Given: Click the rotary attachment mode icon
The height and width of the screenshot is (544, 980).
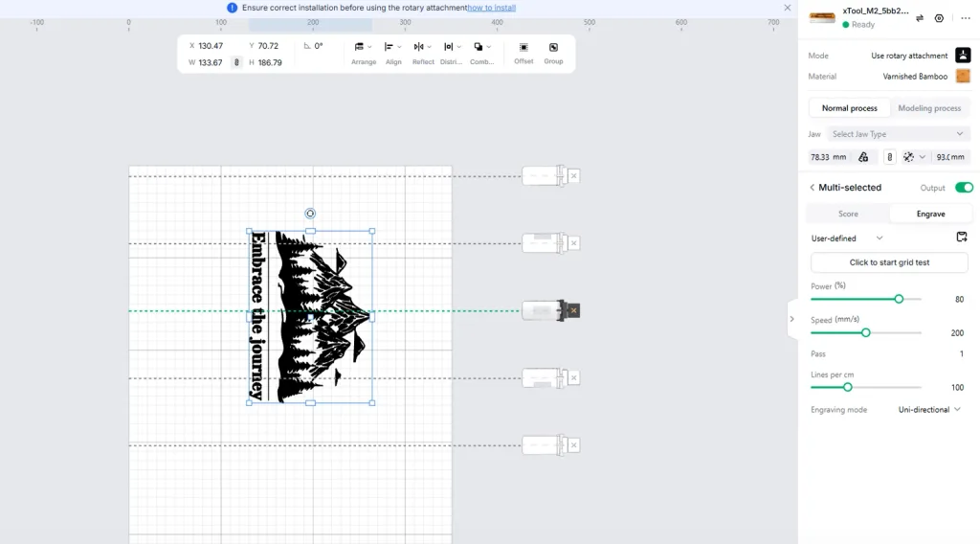Looking at the screenshot, I should tap(963, 55).
